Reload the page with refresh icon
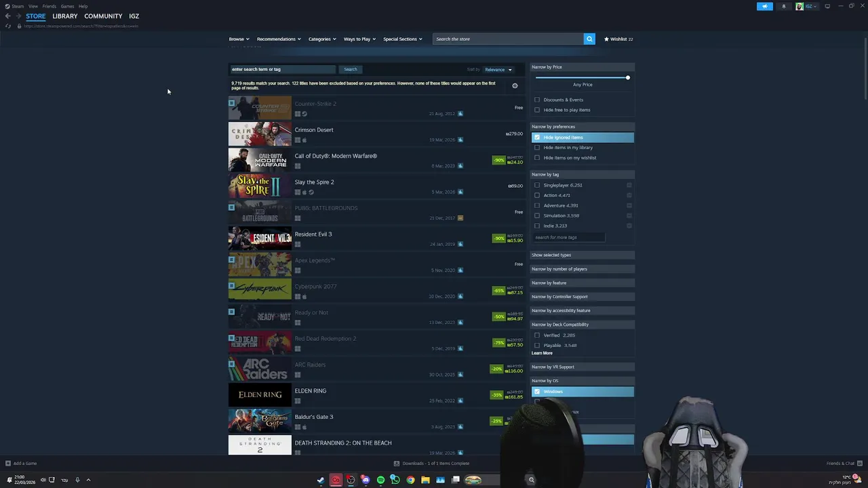Screen dimensions: 868x488 (7, 26)
